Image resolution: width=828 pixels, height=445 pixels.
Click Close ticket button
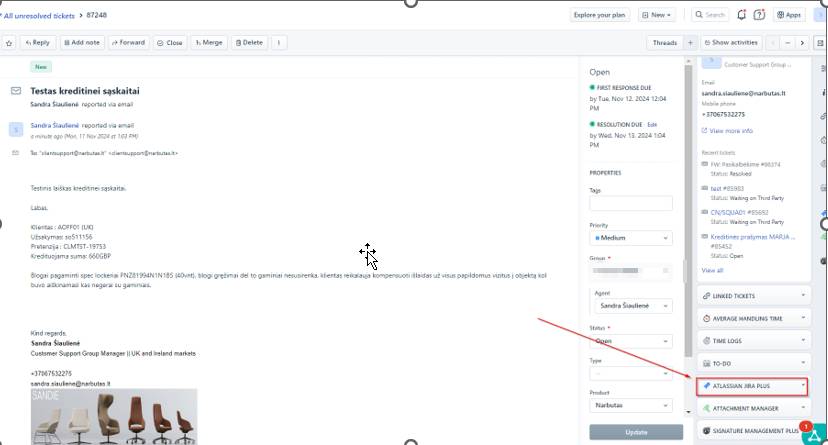click(x=170, y=43)
